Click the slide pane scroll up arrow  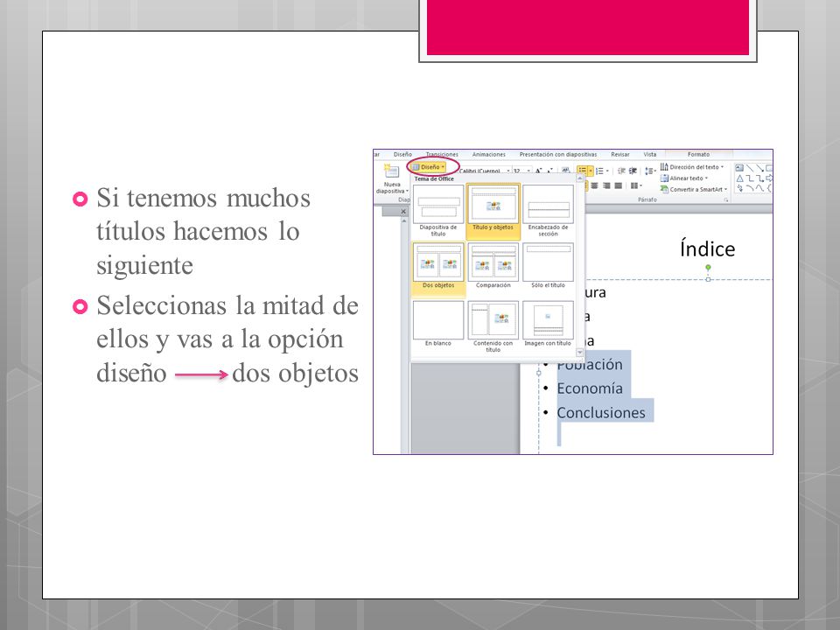click(404, 220)
